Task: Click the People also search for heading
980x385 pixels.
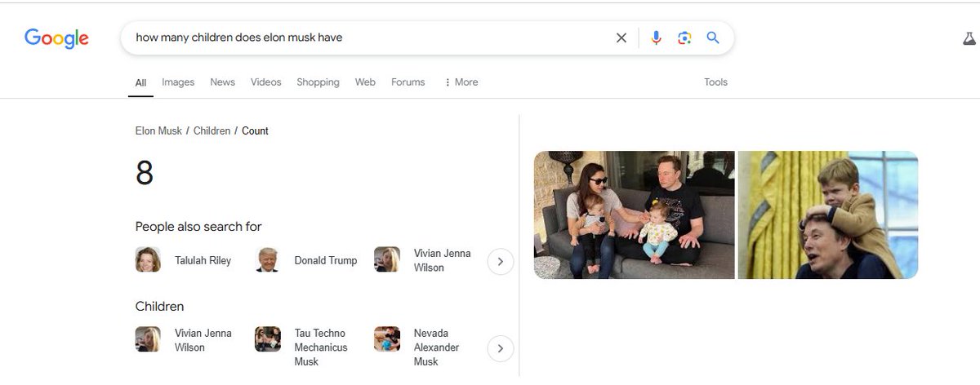Action: 198,227
